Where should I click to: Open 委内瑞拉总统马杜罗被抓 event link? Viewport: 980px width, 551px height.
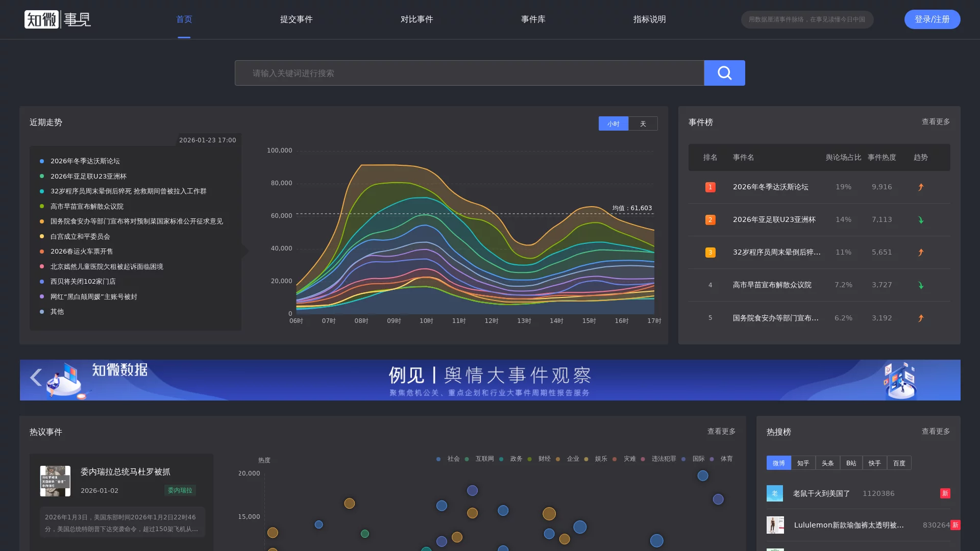pyautogui.click(x=125, y=472)
